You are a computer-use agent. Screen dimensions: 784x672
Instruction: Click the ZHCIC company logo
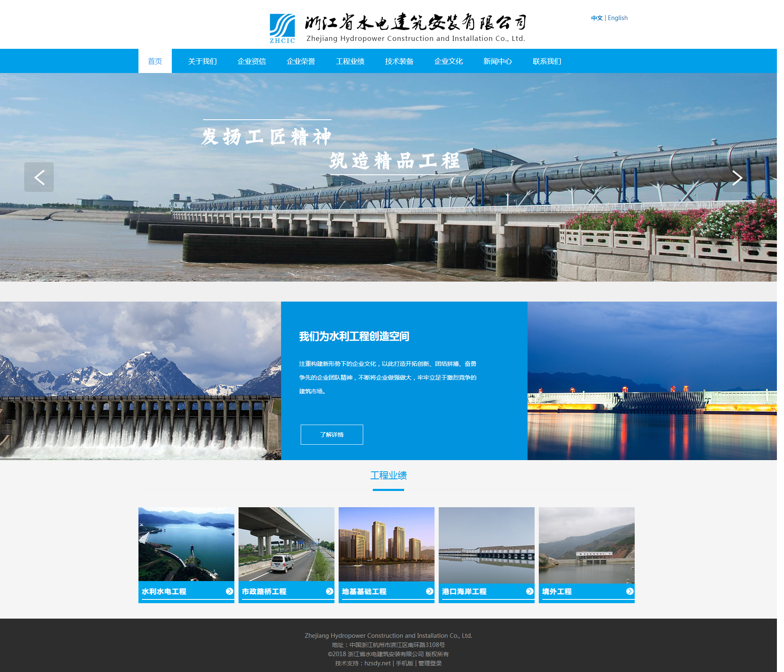click(x=282, y=28)
